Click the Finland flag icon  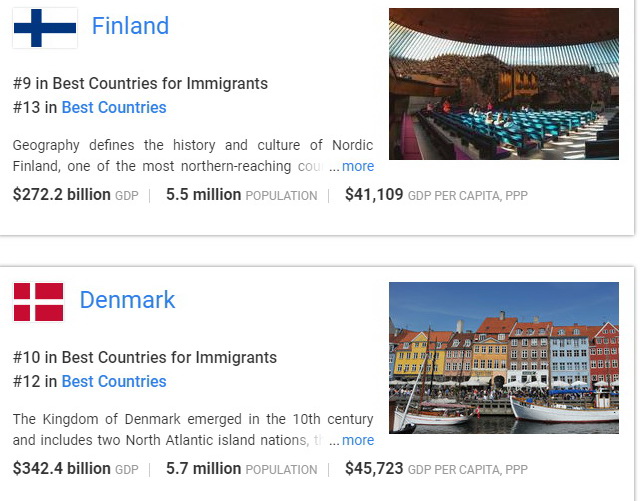[x=45, y=28]
